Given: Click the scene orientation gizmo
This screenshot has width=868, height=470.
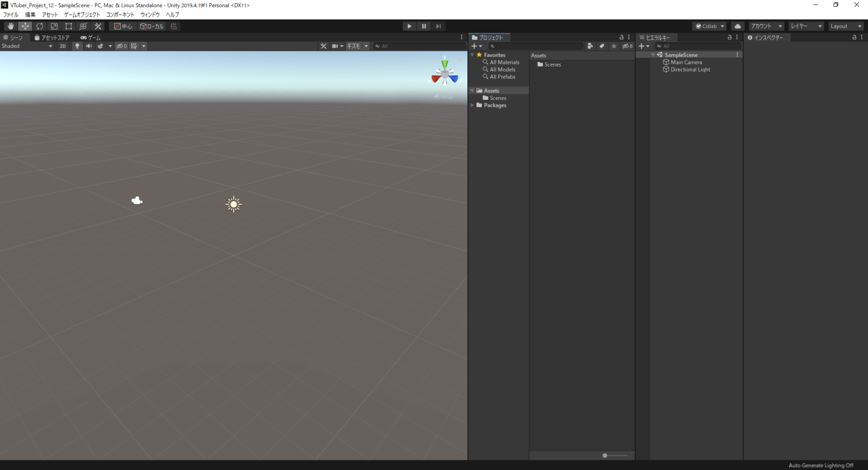Looking at the screenshot, I should pyautogui.click(x=445, y=75).
